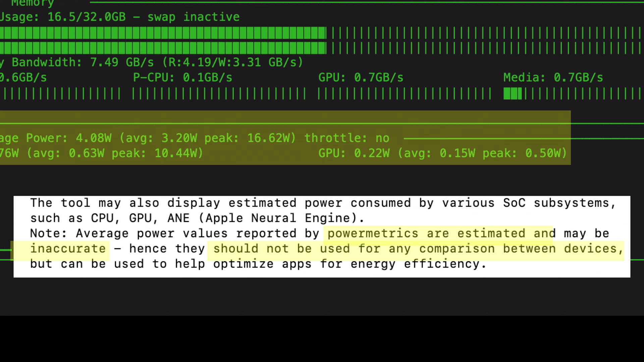Click the GPU: 0.22W power reading

[x=354, y=153]
